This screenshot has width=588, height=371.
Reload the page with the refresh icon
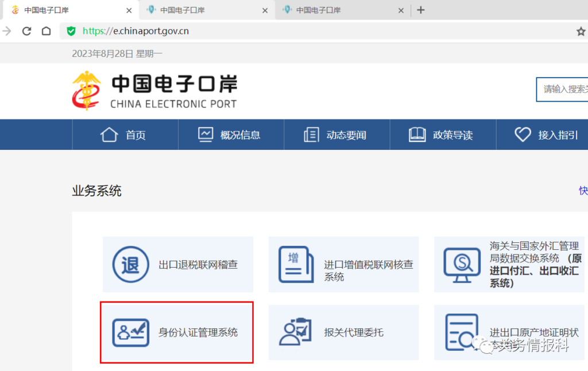[x=26, y=31]
